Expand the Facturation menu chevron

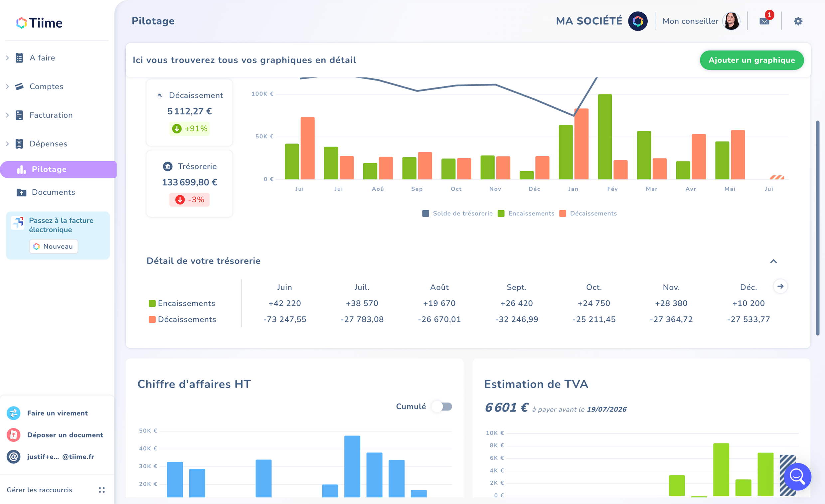point(7,115)
